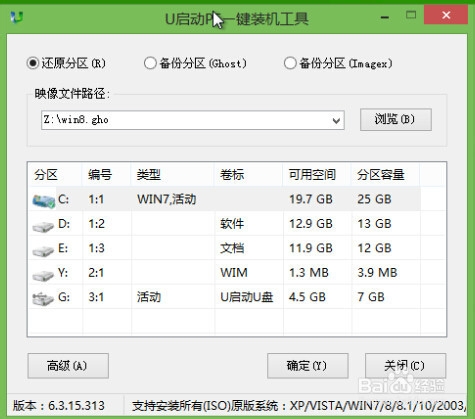Click the E: drive disk icon
This screenshot has width=475, height=419.
point(43,251)
